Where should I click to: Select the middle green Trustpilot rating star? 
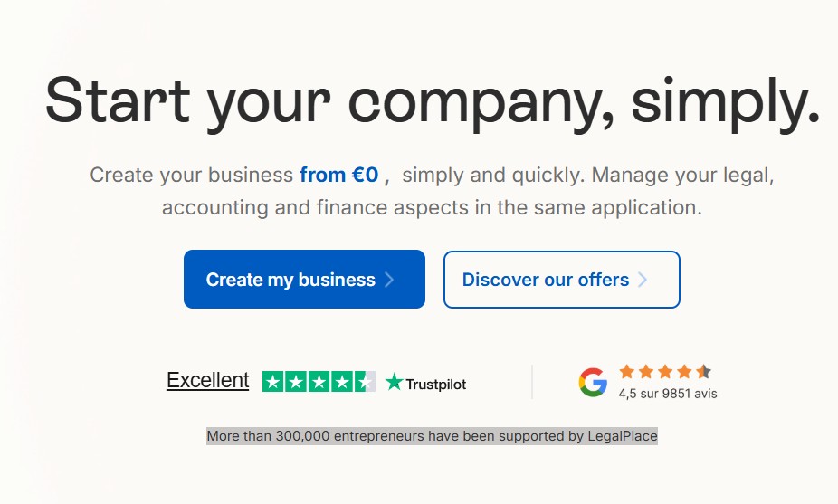click(x=319, y=382)
